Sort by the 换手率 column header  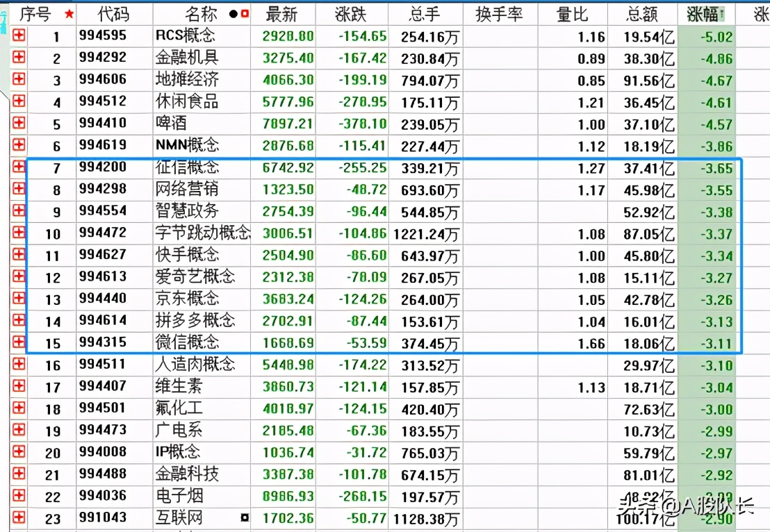coord(499,14)
